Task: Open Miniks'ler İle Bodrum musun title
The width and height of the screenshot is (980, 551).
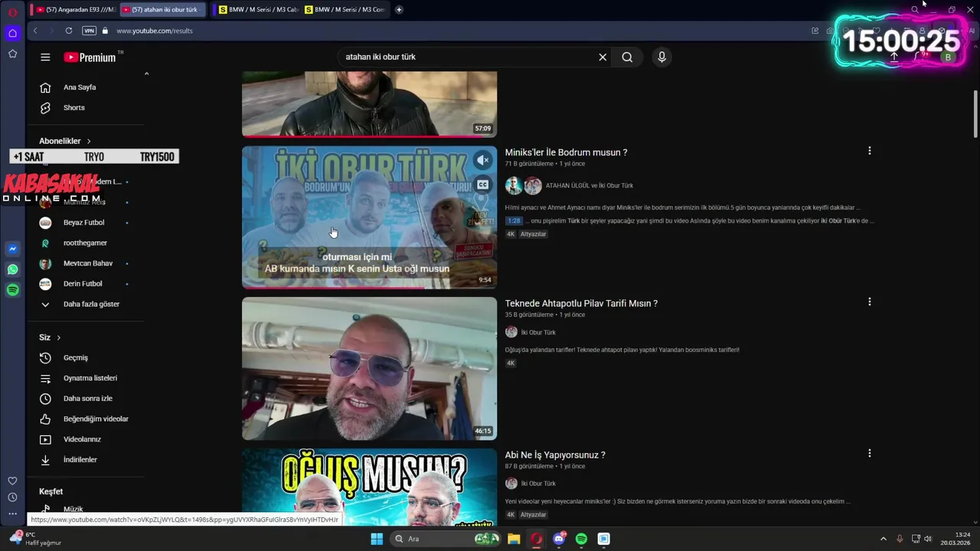Action: pyautogui.click(x=566, y=152)
